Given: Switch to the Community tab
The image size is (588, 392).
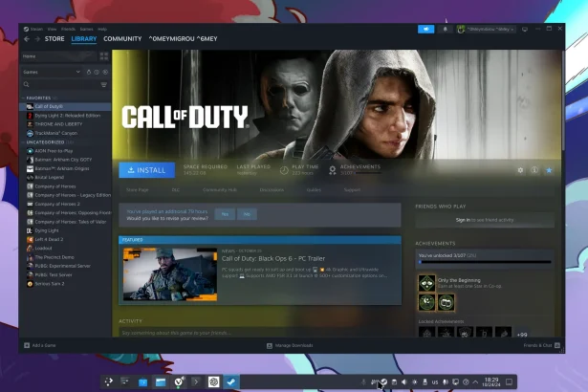Looking at the screenshot, I should click(122, 39).
